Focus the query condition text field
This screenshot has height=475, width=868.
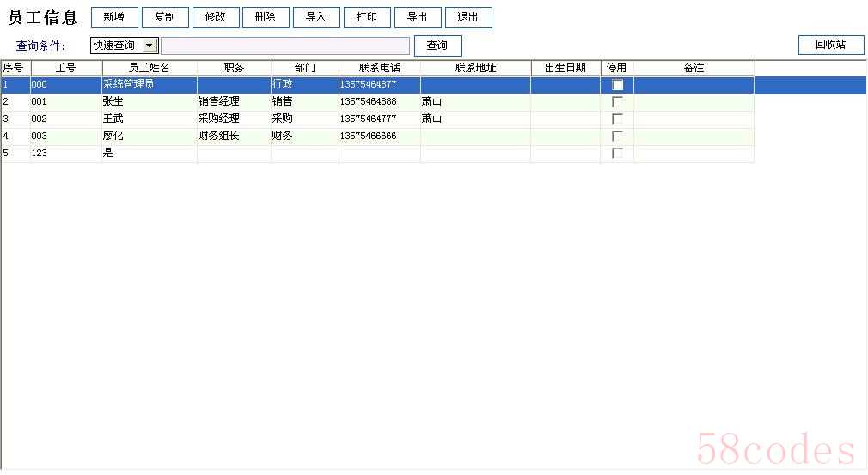click(x=285, y=46)
